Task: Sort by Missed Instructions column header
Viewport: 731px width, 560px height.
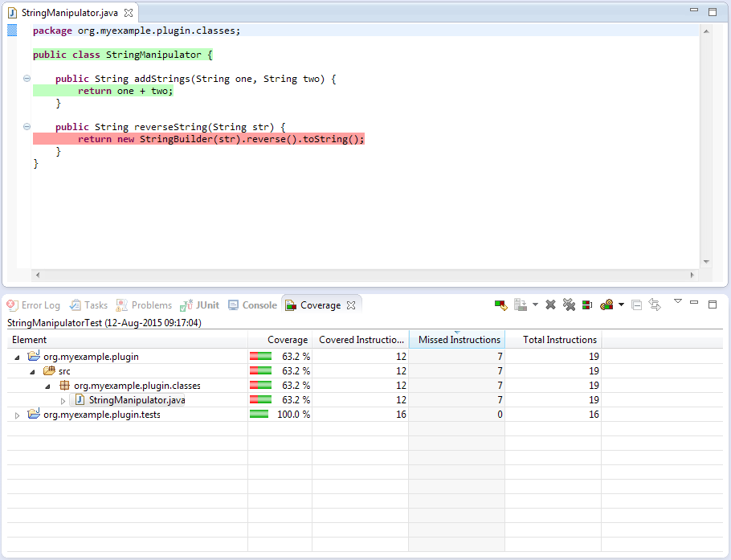Action: coord(457,339)
